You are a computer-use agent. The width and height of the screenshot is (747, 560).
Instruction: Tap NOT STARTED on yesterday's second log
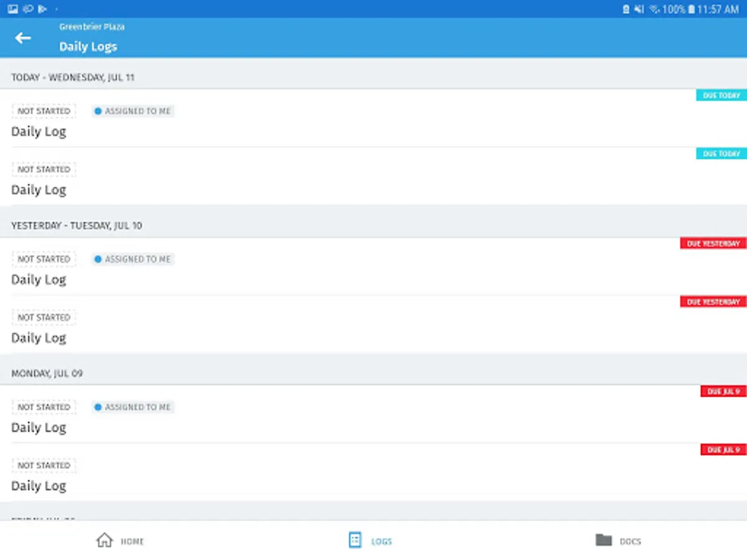pyautogui.click(x=44, y=317)
